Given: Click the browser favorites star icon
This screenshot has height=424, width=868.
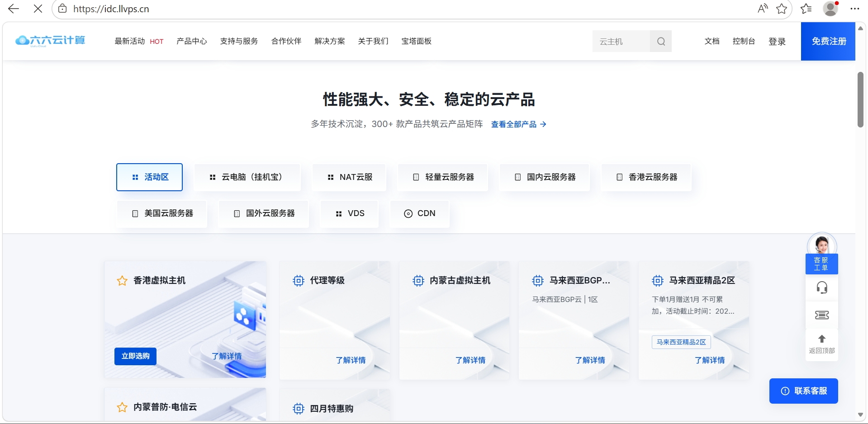Looking at the screenshot, I should pyautogui.click(x=782, y=9).
